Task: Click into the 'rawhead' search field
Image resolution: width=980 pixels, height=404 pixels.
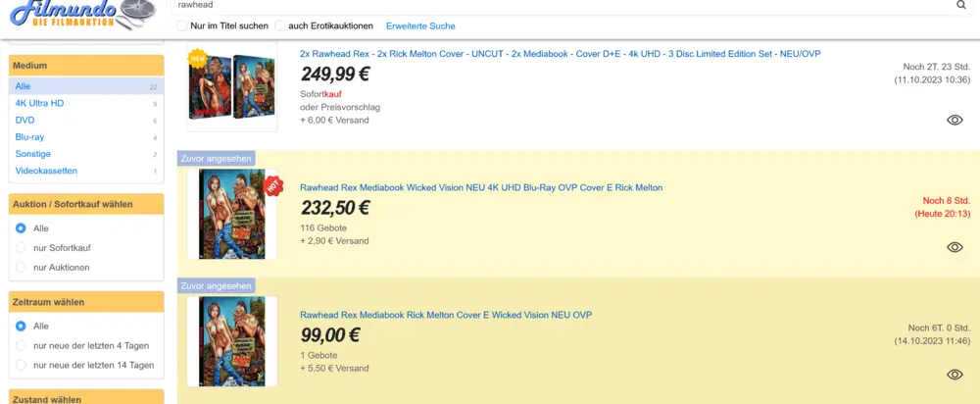Action: [559, 5]
